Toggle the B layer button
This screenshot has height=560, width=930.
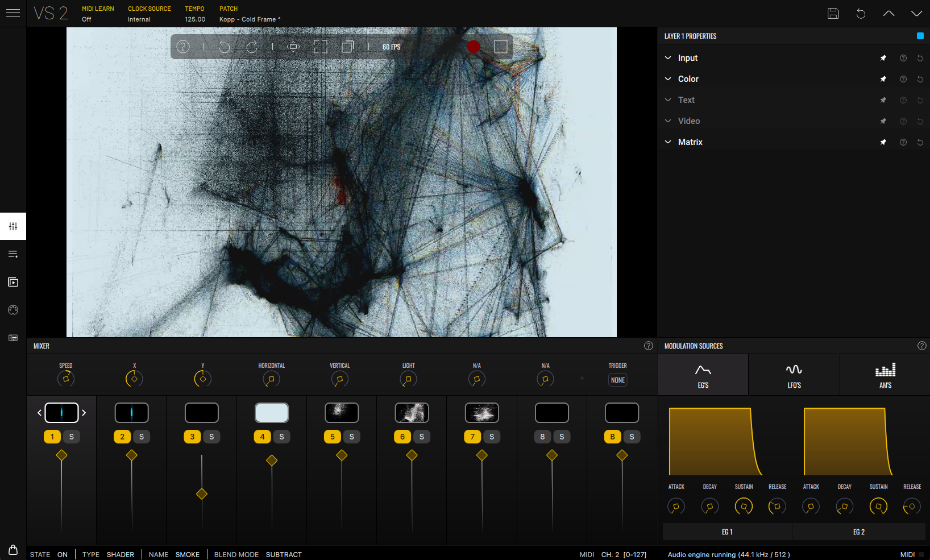(612, 437)
